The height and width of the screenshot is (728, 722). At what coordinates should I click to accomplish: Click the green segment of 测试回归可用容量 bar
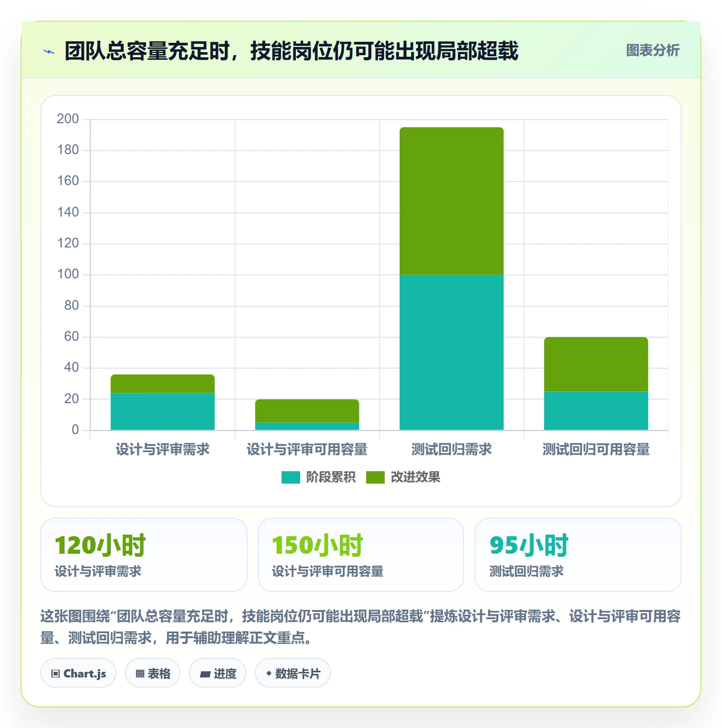coord(596,364)
